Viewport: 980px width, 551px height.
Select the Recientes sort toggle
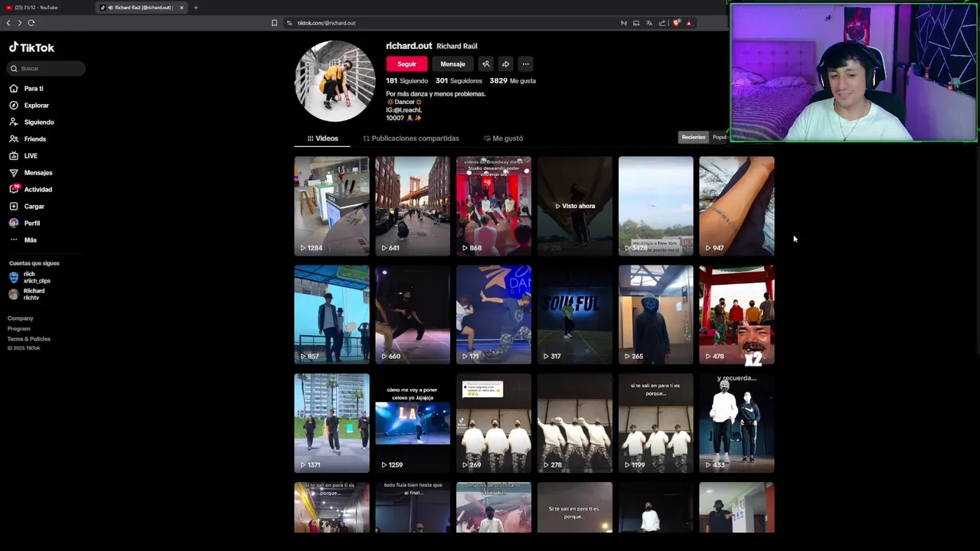[693, 137]
